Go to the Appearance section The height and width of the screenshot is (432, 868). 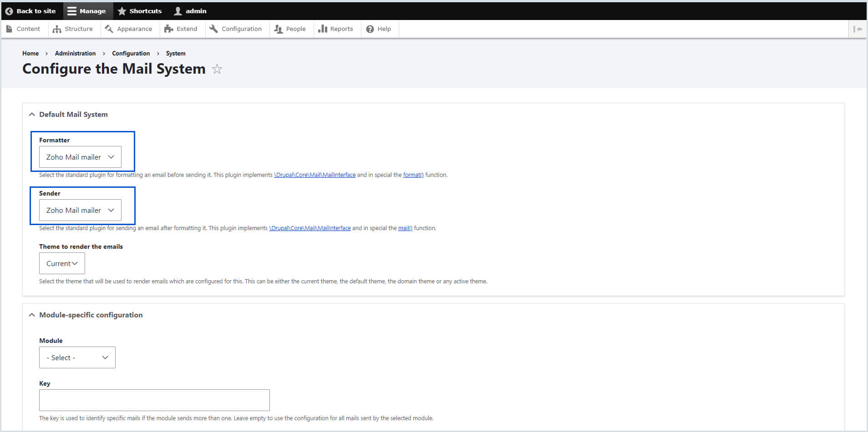point(129,29)
